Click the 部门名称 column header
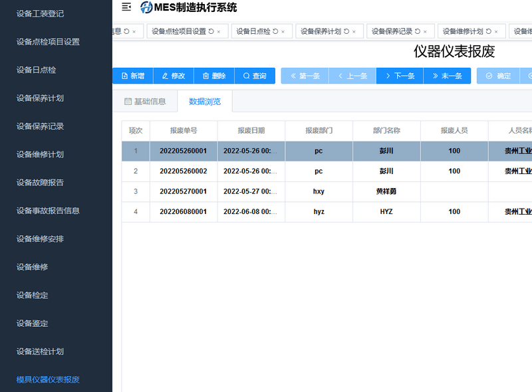The image size is (532, 392). [x=386, y=130]
